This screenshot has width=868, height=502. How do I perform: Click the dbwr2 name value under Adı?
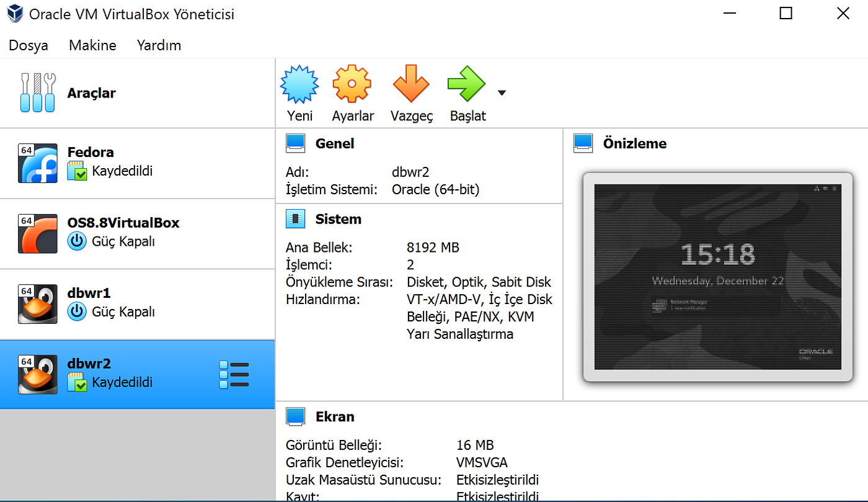[x=412, y=172]
